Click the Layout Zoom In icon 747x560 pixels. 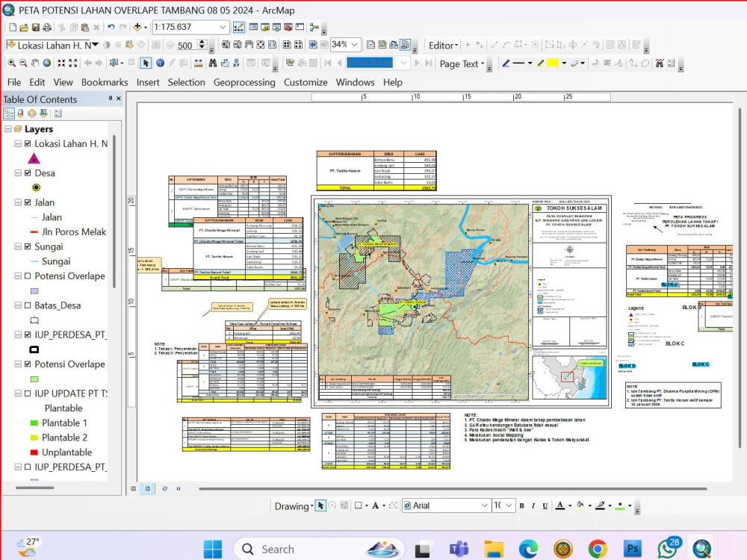[x=226, y=45]
